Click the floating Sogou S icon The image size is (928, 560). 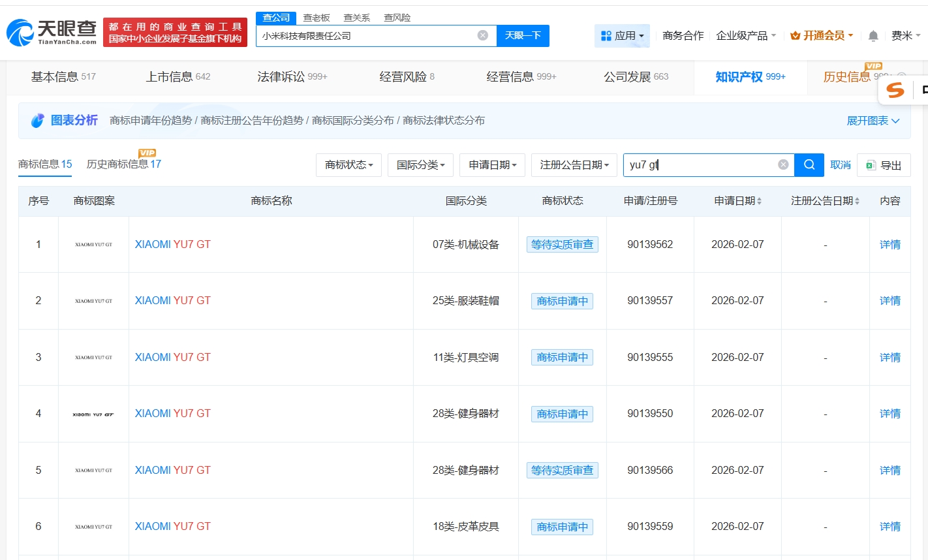tap(895, 90)
